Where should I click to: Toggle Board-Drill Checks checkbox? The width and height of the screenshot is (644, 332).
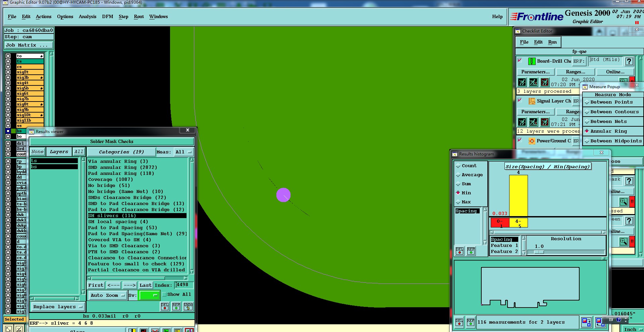tap(520, 60)
